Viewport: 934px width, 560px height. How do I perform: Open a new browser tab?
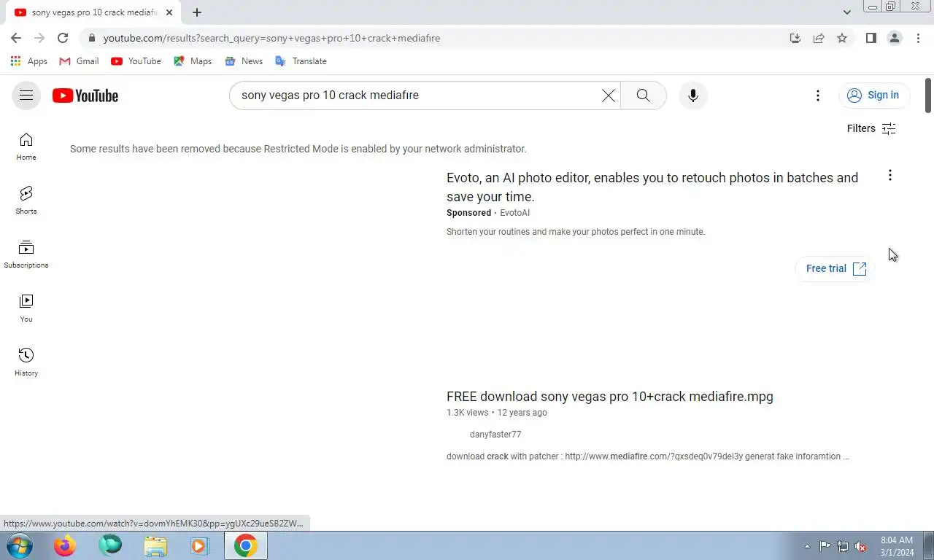tap(197, 12)
